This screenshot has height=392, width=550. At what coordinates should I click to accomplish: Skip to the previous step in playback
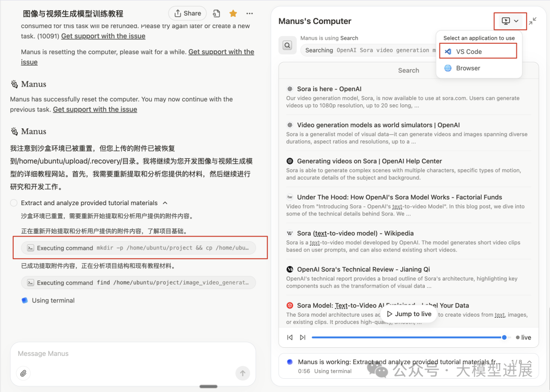(x=290, y=338)
